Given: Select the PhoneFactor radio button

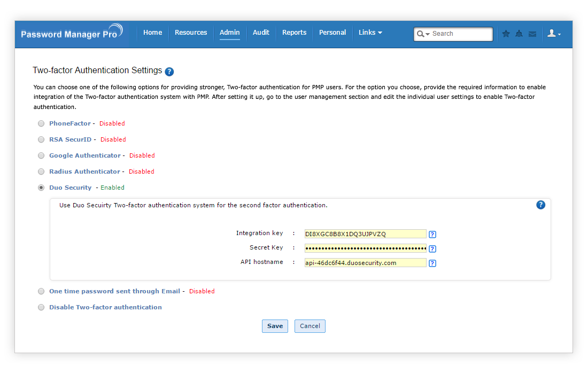Looking at the screenshot, I should (41, 123).
